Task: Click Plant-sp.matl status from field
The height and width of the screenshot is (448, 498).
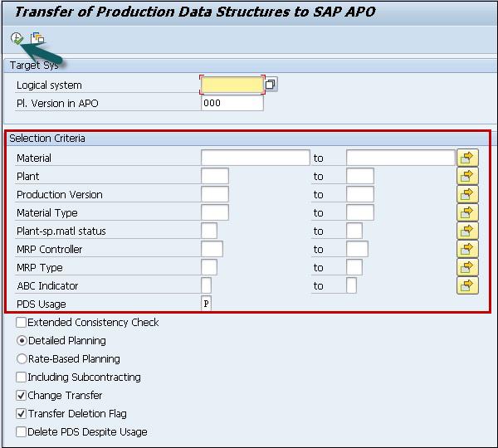Action: (x=209, y=231)
